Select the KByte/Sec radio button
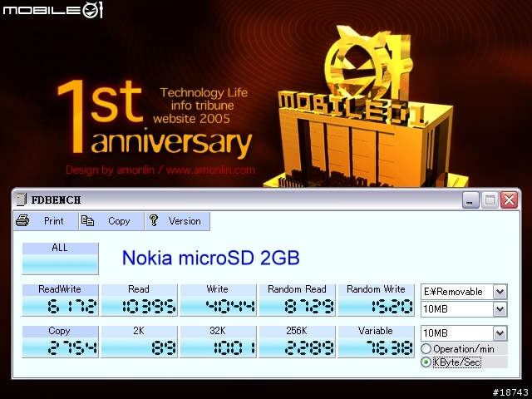Viewport: 532px width, 399px height. pyautogui.click(x=426, y=362)
